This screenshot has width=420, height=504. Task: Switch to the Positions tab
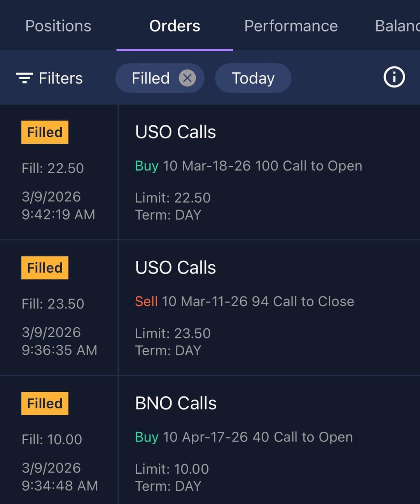point(58,26)
